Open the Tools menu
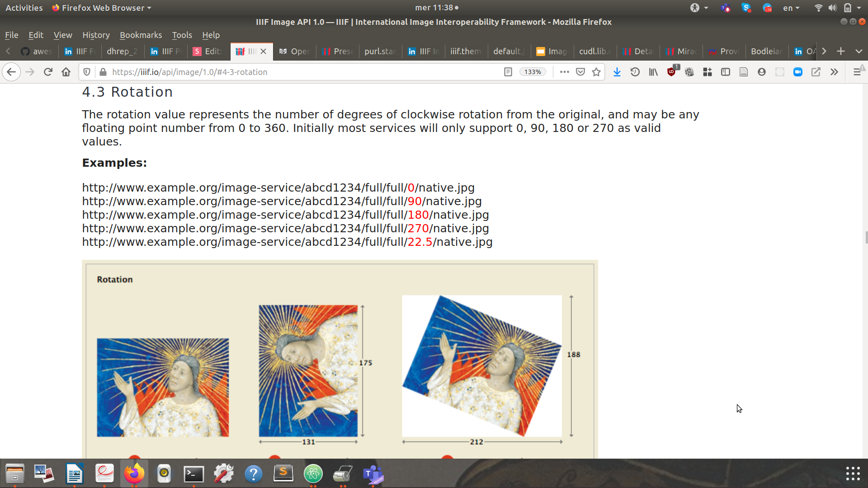This screenshot has width=868, height=488. 182,35
